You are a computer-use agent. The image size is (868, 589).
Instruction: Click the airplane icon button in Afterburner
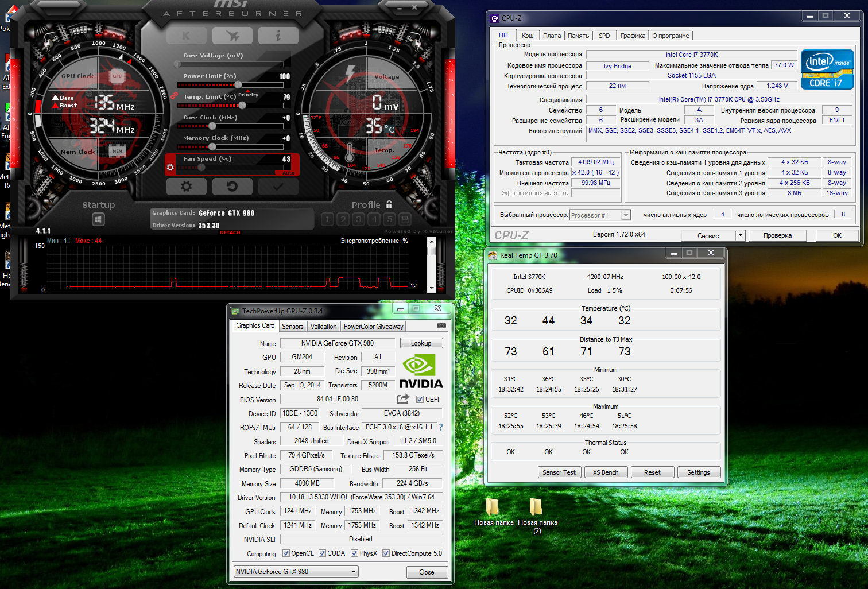[x=232, y=36]
